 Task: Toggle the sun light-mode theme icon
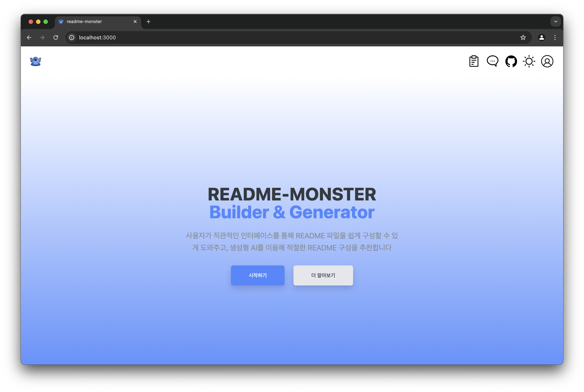(x=529, y=61)
